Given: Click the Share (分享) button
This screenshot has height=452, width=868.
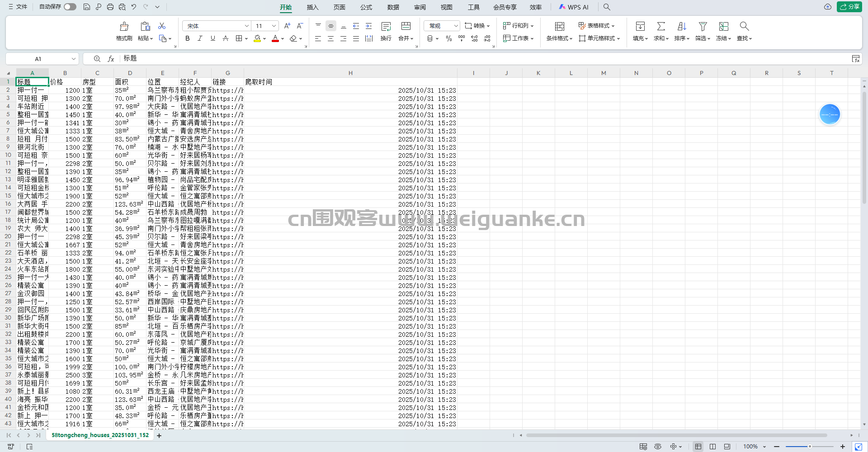Looking at the screenshot, I should [x=849, y=7].
